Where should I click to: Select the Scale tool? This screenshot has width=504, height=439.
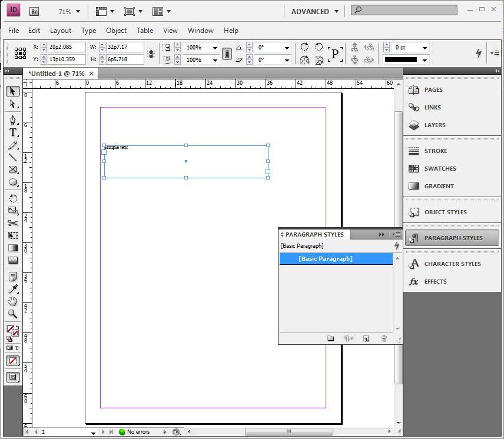[x=12, y=211]
